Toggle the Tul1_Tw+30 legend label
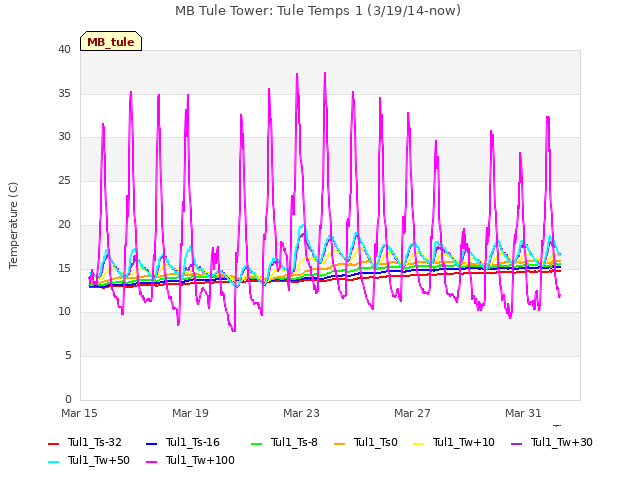 tap(562, 442)
